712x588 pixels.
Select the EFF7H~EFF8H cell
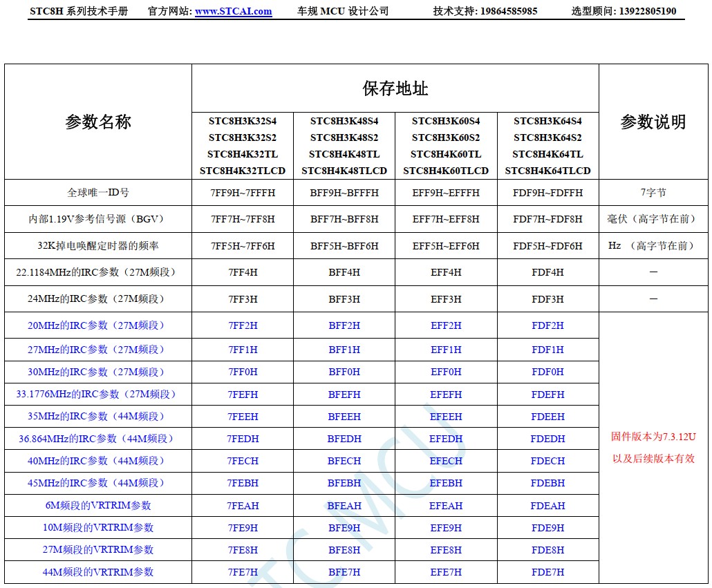coord(446,219)
